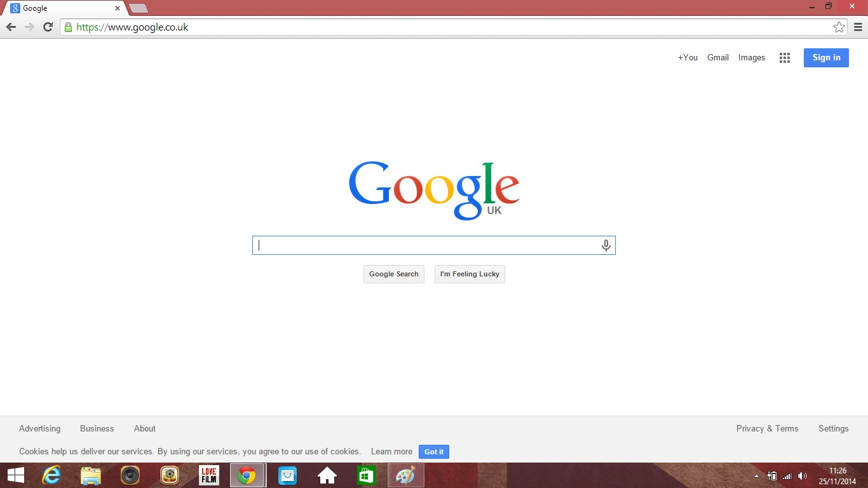Open the LoveFilm app on taskbar
Screen dimensions: 868x488
(209, 475)
